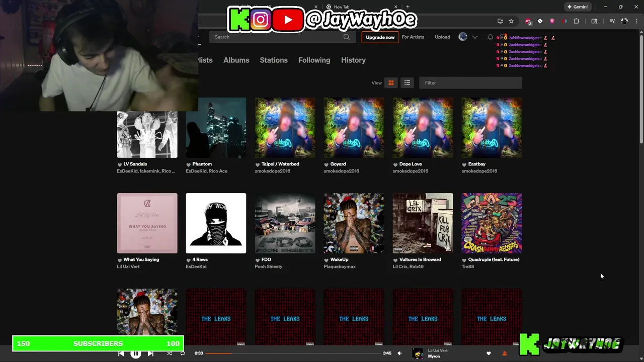The image size is (644, 362).
Task: Open the LV Sandals cover artwork
Action: tap(147, 134)
